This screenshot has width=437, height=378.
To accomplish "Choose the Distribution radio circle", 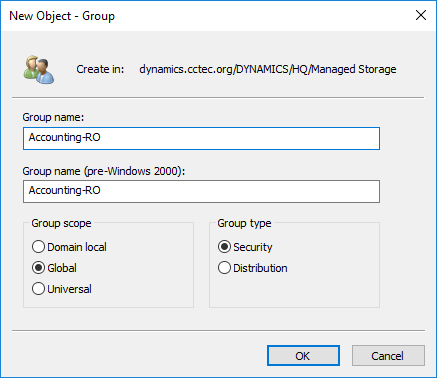I will pyautogui.click(x=224, y=268).
